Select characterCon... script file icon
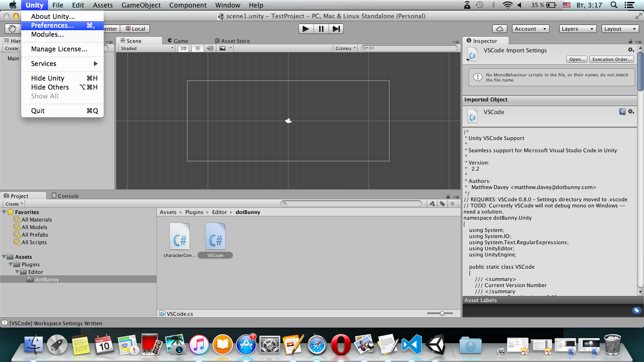Viewport: 644px width, 362px height. pos(180,237)
